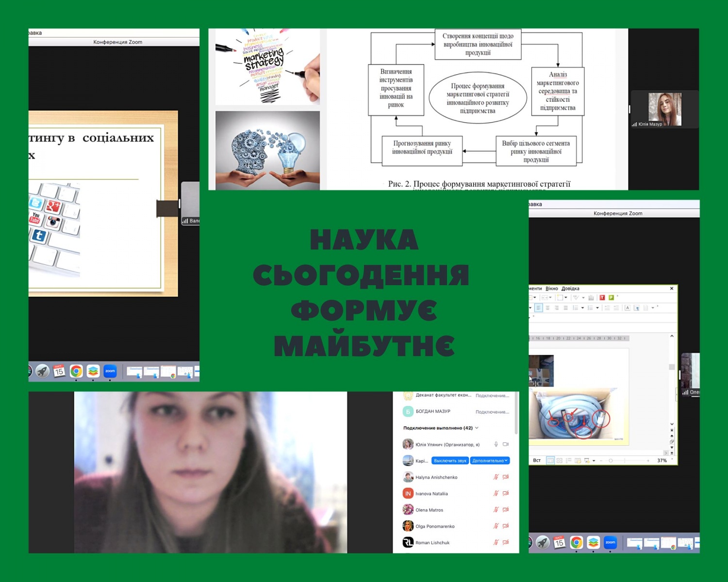
Task: Switch to slide sorter view in status bar
Action: [559, 460]
